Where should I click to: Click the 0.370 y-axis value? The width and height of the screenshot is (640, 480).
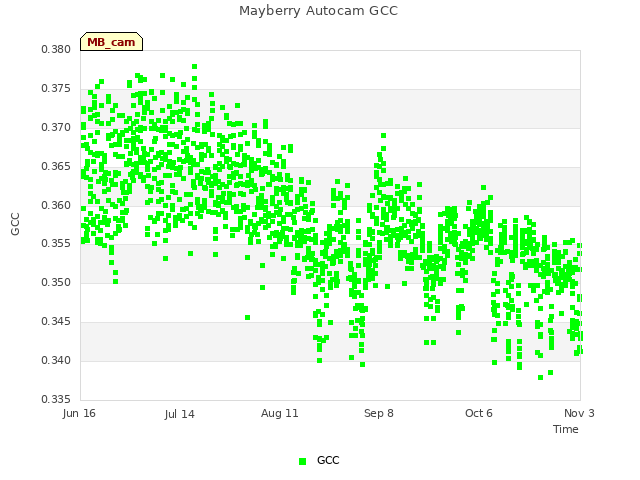(x=56, y=127)
